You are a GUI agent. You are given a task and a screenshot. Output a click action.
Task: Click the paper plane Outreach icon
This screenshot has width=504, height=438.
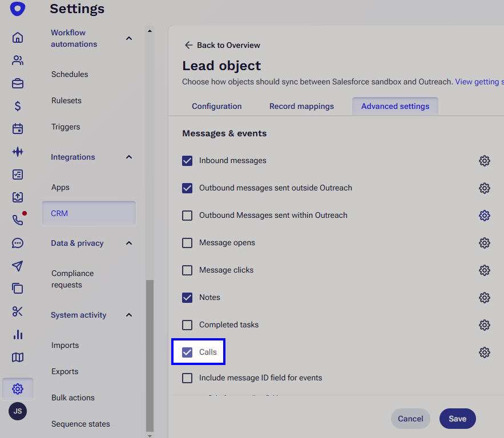point(18,265)
